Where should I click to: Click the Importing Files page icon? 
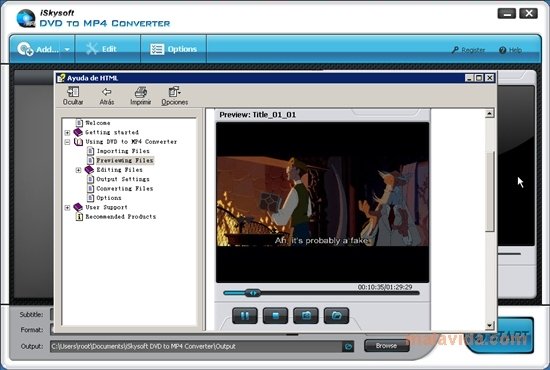(90, 151)
